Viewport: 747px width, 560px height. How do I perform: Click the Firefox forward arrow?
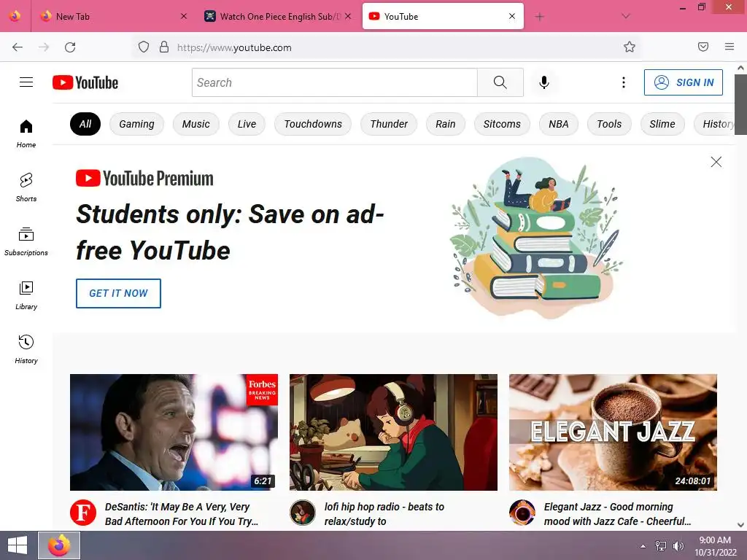coord(44,47)
